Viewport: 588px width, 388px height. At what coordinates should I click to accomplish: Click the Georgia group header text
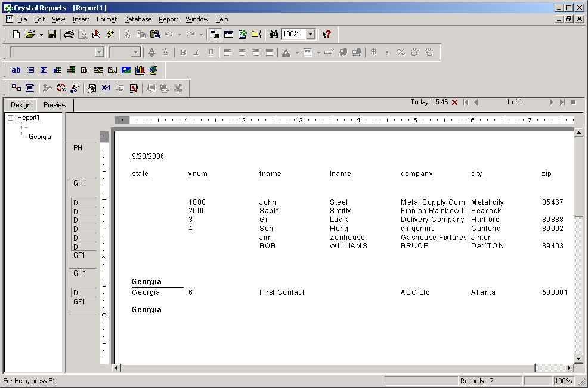click(x=147, y=282)
